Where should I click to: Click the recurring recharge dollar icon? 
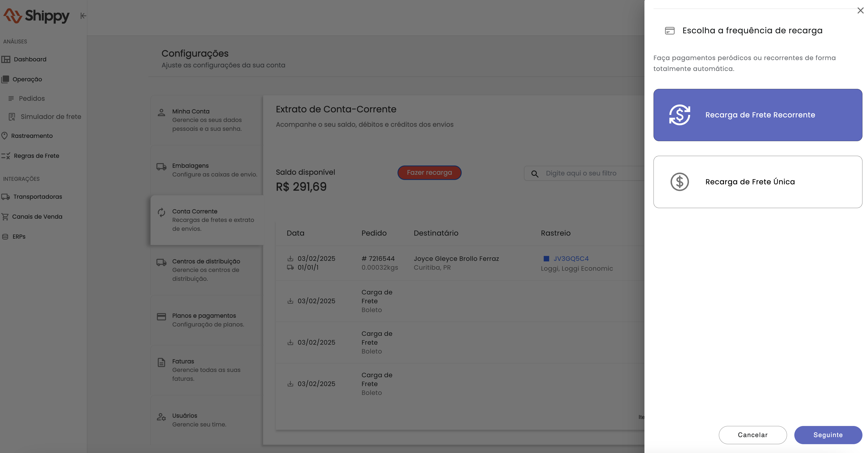click(679, 115)
